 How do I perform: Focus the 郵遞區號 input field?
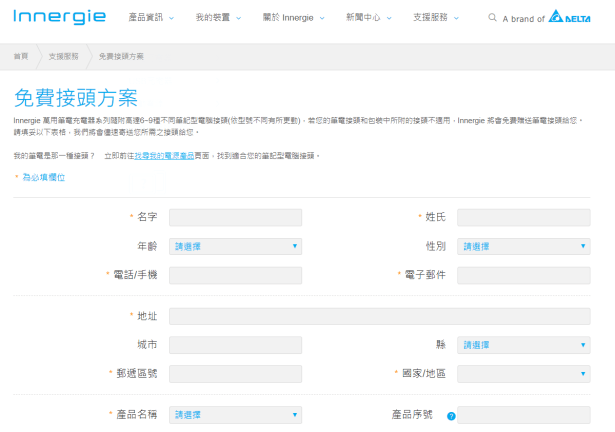(235, 374)
